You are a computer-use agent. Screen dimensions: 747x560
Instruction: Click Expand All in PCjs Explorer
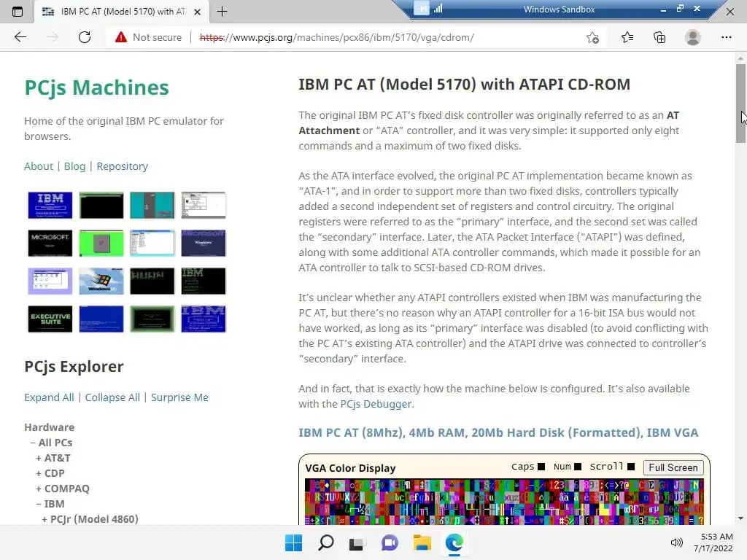click(x=49, y=397)
